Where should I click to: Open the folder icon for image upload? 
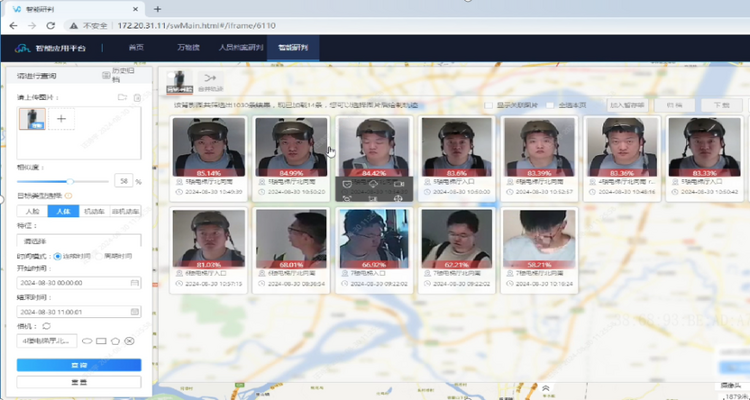[x=122, y=97]
